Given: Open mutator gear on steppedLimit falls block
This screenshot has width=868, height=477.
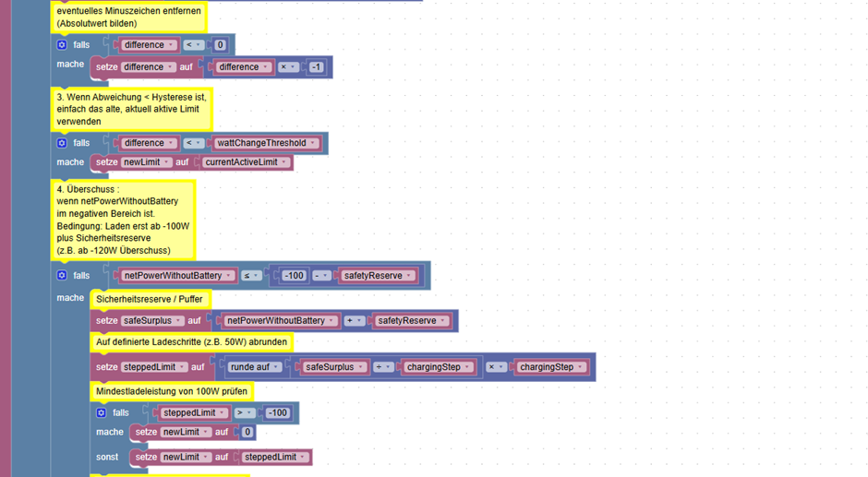Looking at the screenshot, I should pos(102,412).
